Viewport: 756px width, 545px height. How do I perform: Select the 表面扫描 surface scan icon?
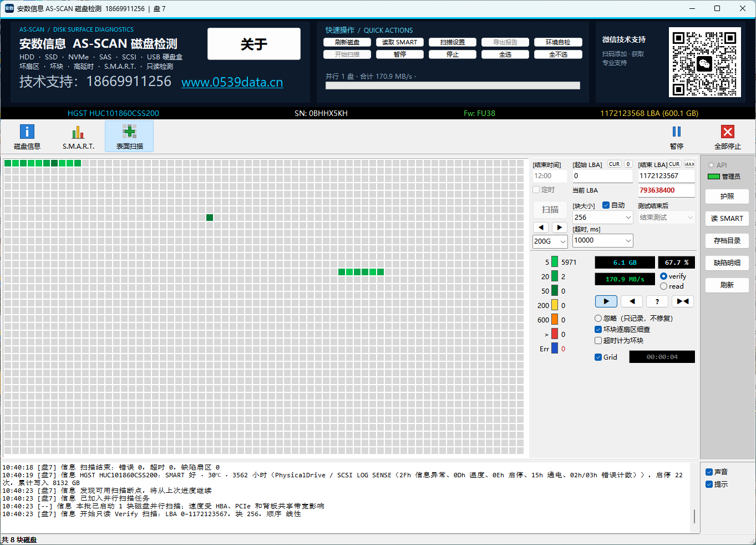pyautogui.click(x=129, y=137)
